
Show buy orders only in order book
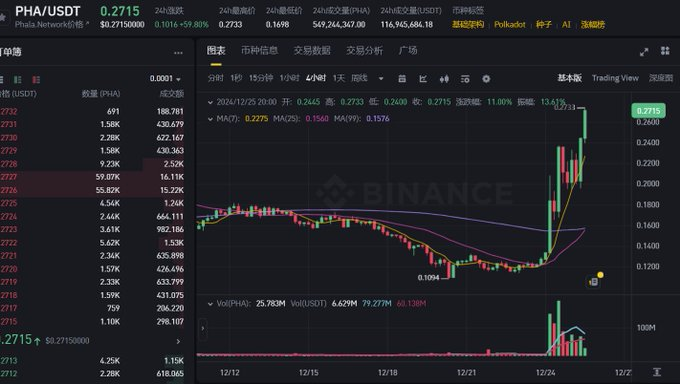click(x=18, y=79)
